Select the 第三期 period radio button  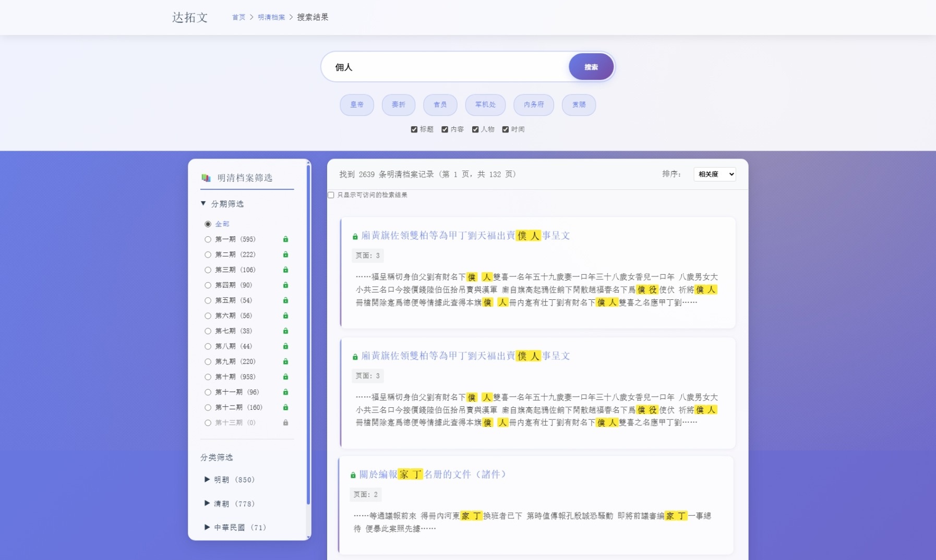pyautogui.click(x=209, y=270)
